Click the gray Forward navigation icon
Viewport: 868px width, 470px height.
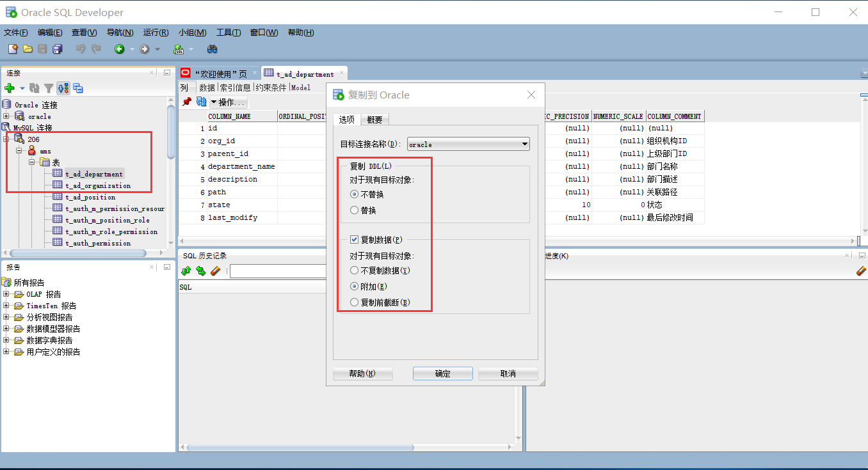click(144, 49)
